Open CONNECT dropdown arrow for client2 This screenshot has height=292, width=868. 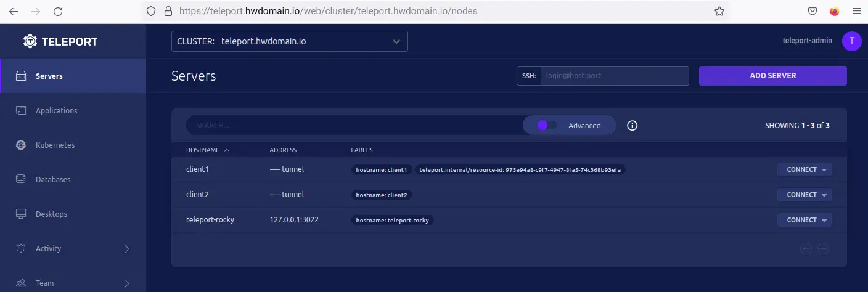(x=825, y=195)
